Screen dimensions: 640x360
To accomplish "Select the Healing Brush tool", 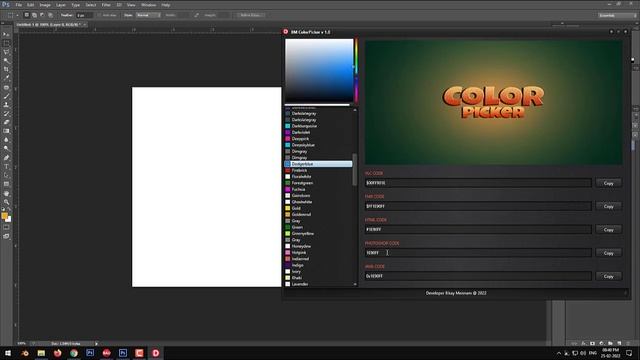I will pos(6,87).
